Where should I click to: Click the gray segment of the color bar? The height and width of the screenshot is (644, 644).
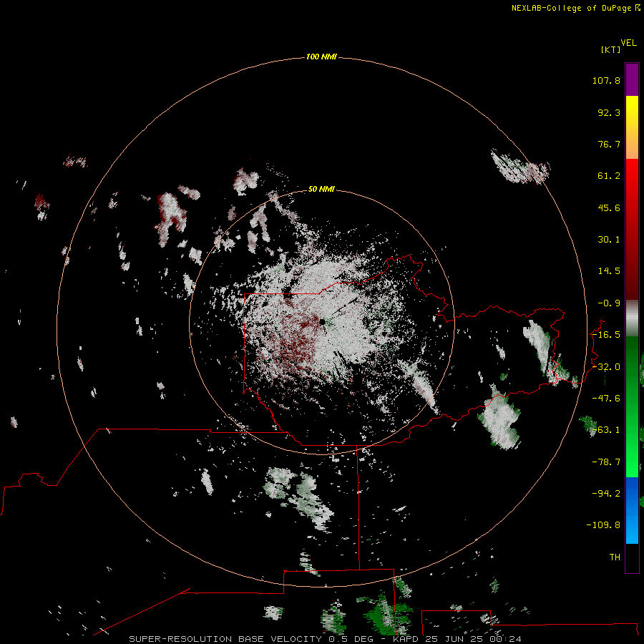tap(632, 318)
